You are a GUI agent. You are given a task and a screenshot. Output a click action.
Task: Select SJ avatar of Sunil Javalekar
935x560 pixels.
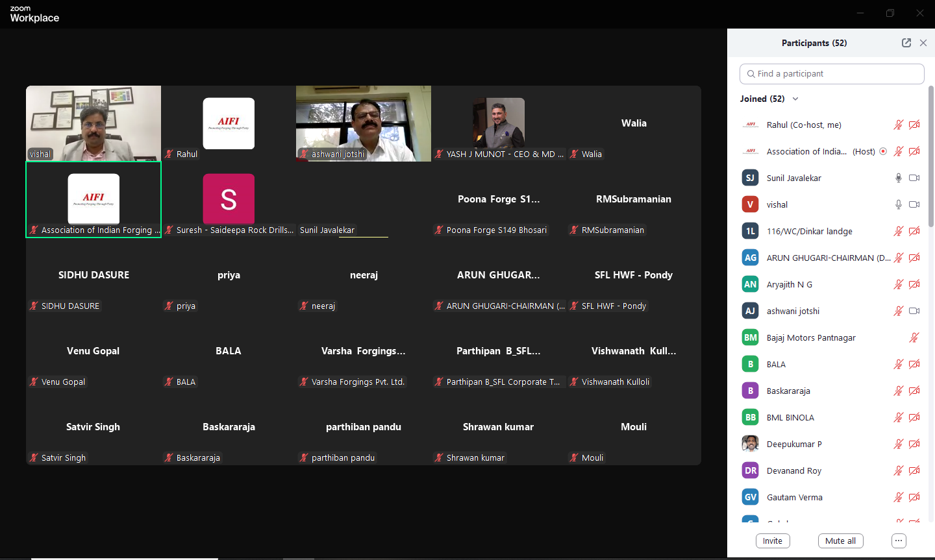(x=751, y=178)
